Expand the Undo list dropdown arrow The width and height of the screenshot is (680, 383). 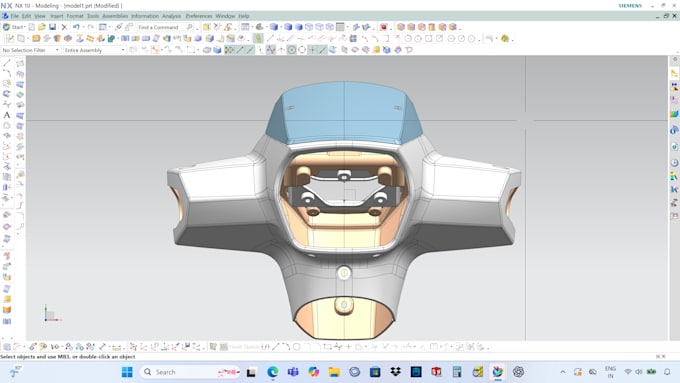[x=83, y=27]
